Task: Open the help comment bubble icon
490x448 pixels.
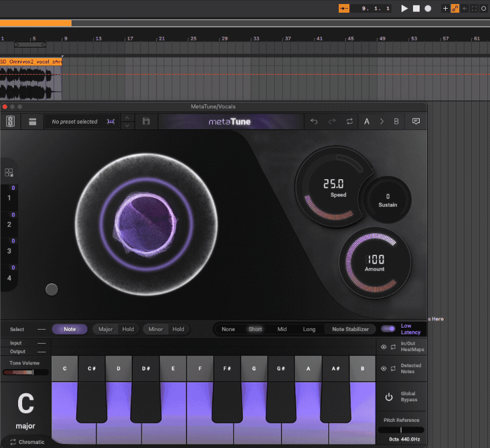Action: pyautogui.click(x=416, y=121)
